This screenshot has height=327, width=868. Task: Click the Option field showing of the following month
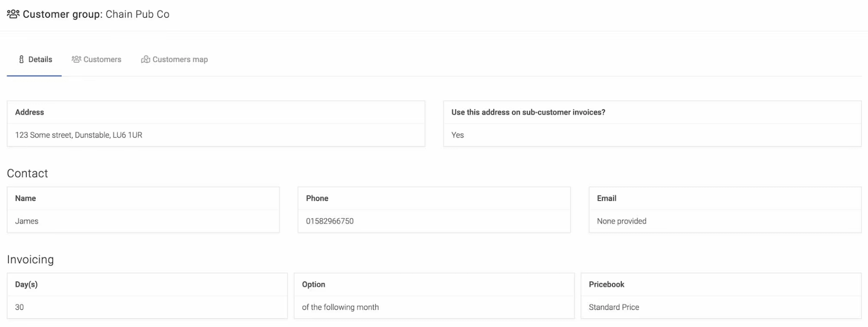pos(340,307)
